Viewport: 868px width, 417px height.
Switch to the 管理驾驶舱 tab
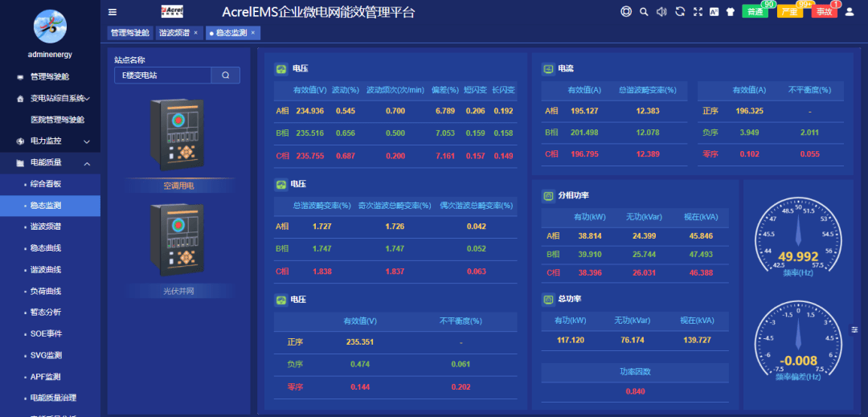pos(130,33)
